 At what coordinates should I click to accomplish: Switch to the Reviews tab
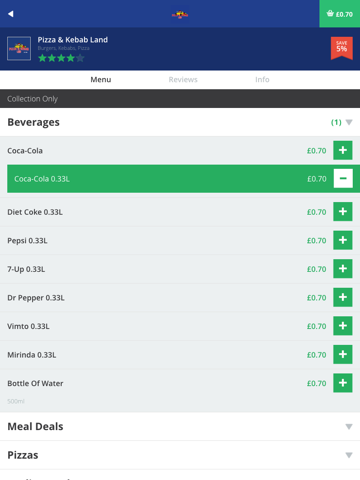(x=183, y=80)
